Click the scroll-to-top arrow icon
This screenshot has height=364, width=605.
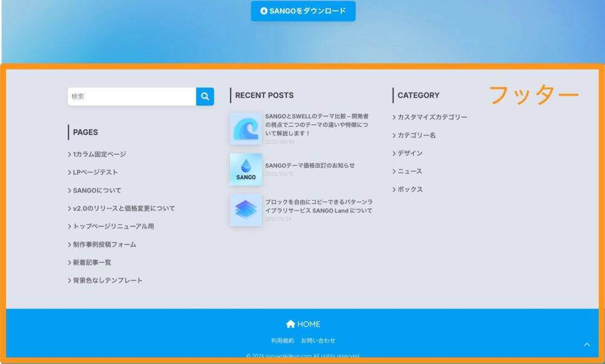[x=586, y=345]
